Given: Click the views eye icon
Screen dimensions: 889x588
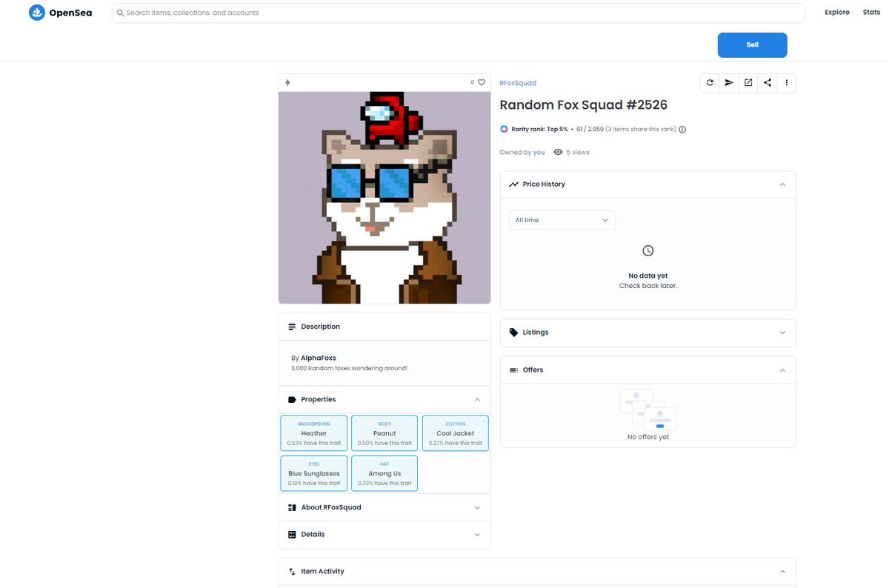Looking at the screenshot, I should (x=559, y=152).
